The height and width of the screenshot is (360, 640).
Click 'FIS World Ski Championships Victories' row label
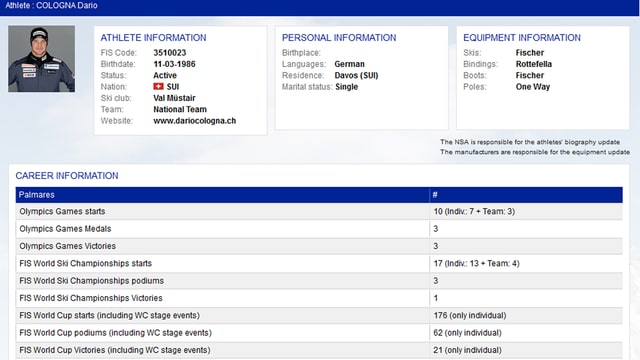click(x=91, y=298)
